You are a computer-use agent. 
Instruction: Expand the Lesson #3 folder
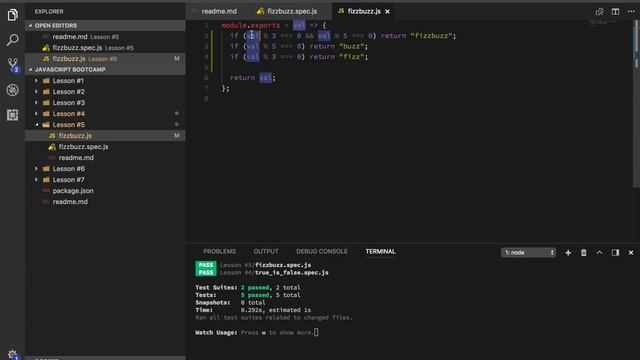point(105,102)
